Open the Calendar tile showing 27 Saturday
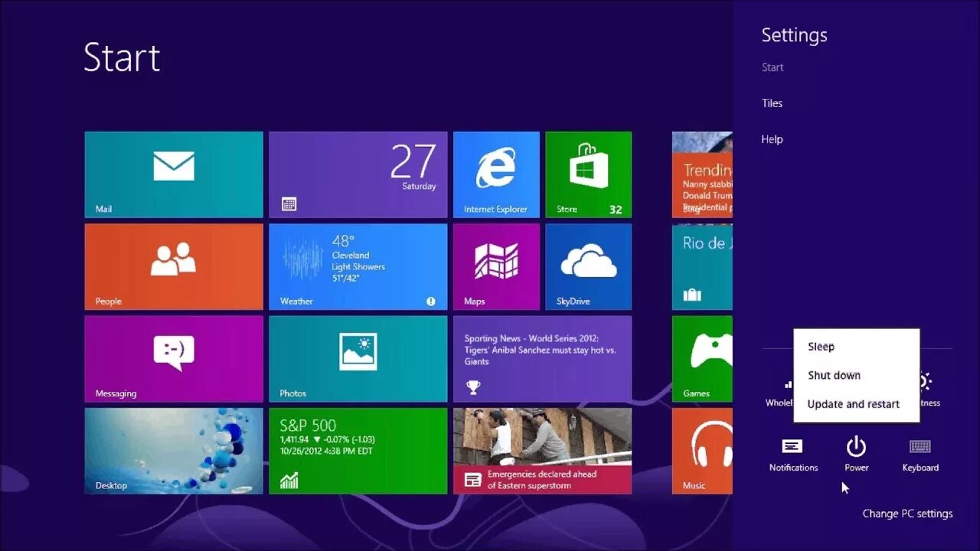This screenshot has width=980, height=551. (358, 174)
